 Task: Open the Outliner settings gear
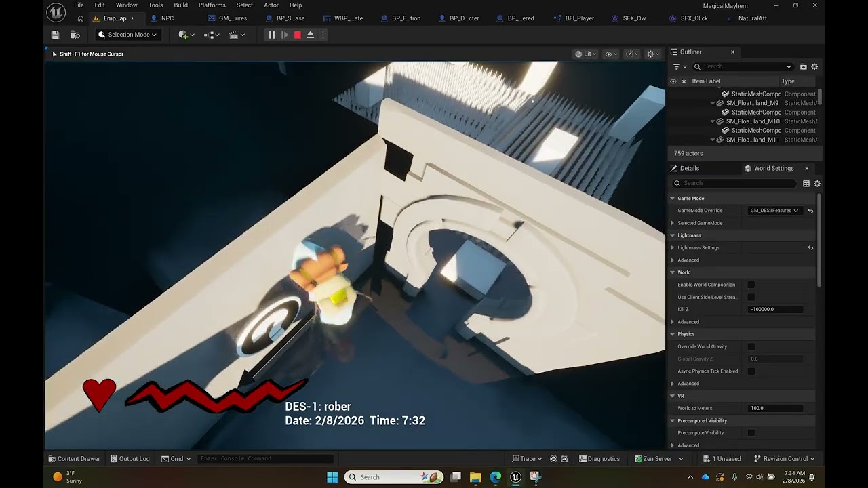click(814, 66)
